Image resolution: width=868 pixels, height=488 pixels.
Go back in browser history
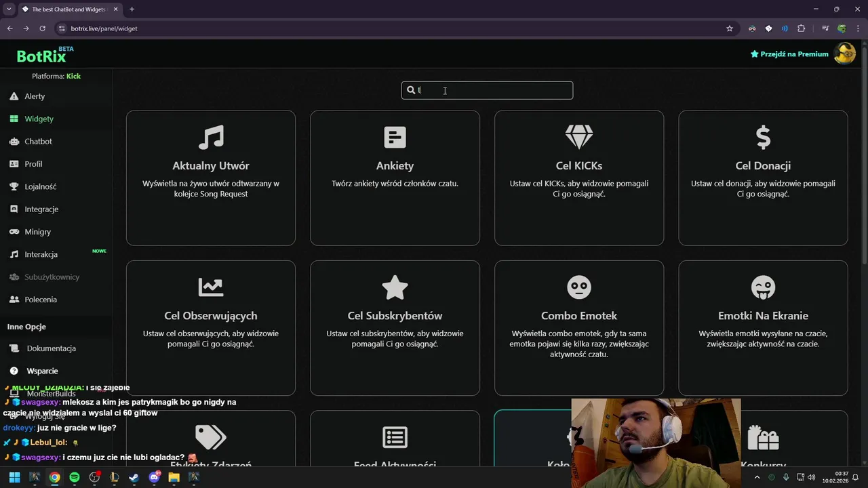click(x=9, y=28)
